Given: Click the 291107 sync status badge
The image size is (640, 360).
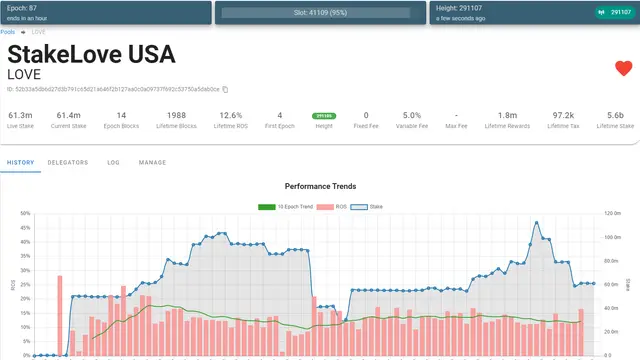Looking at the screenshot, I should [615, 12].
